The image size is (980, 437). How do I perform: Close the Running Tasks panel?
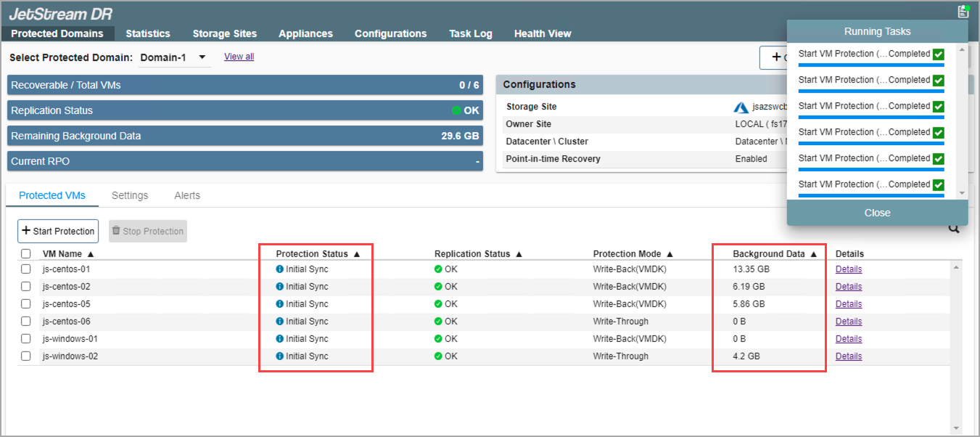[877, 213]
